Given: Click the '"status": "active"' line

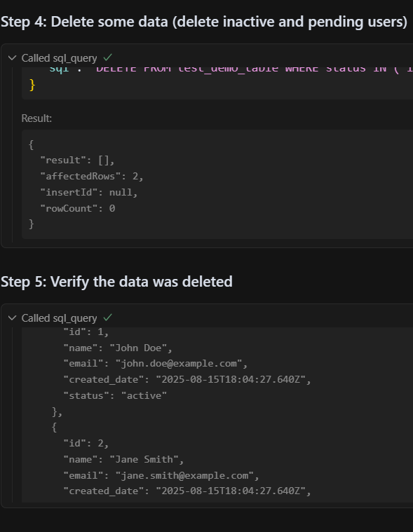Looking at the screenshot, I should point(115,395).
